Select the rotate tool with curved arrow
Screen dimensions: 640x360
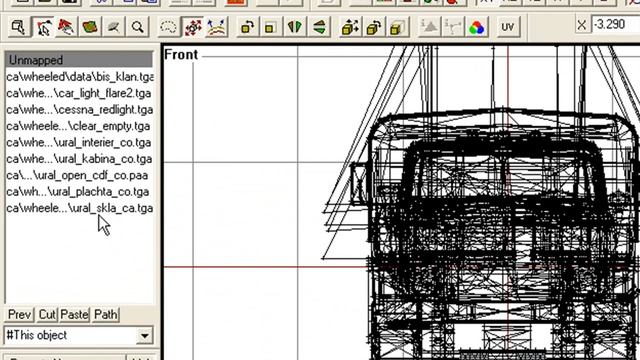[x=247, y=27]
